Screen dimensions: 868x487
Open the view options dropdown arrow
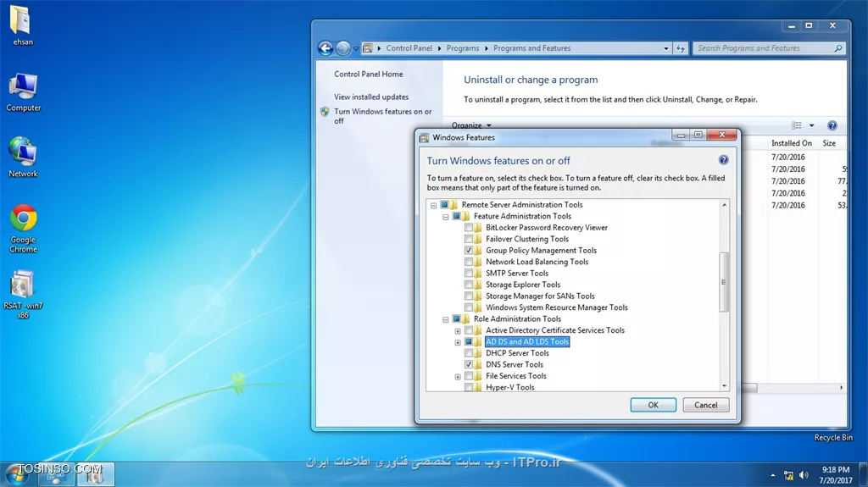811,125
